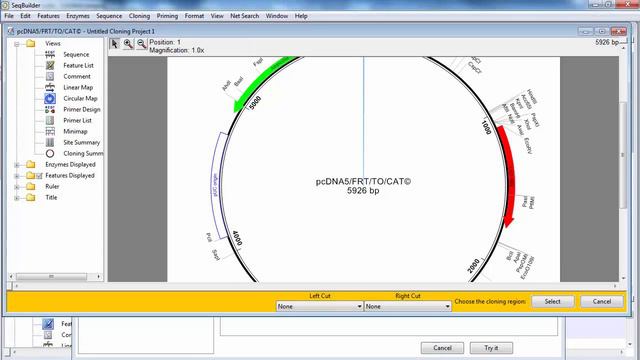Open the Enzymes menu

point(78,16)
